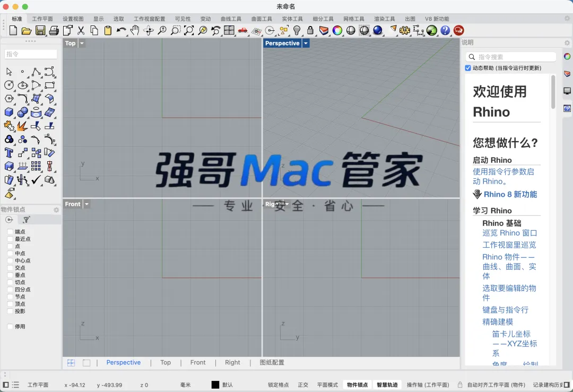Click the black layer color swatch
This screenshot has height=392, width=573.
[x=215, y=385]
